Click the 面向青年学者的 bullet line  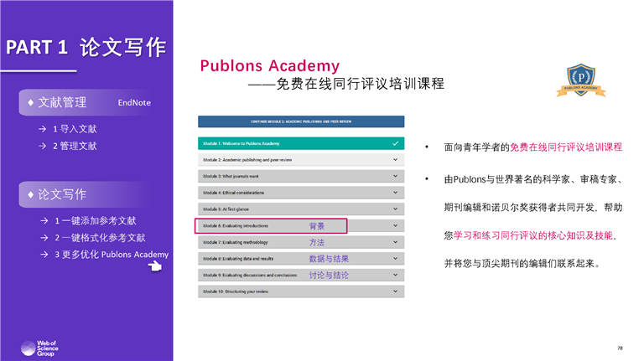pyautogui.click(x=533, y=147)
